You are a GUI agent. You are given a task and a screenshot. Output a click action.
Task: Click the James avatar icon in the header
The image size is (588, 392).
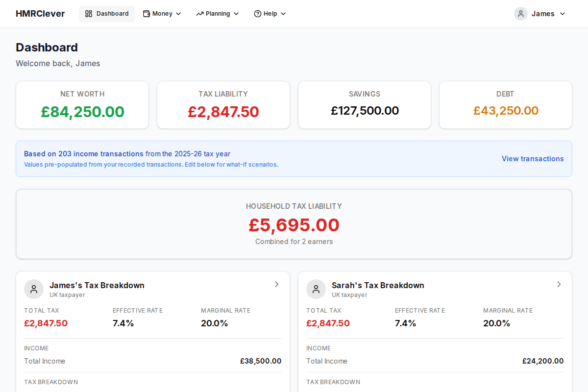520,14
